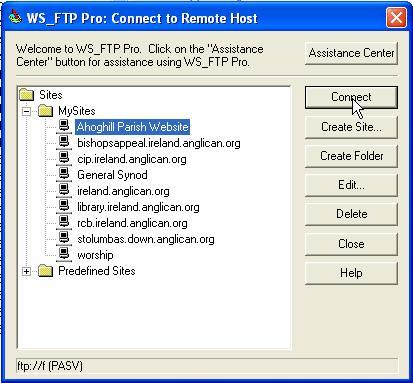Screen dimensions: 413x383
Task: Click the General Synod site icon
Action: (x=64, y=175)
